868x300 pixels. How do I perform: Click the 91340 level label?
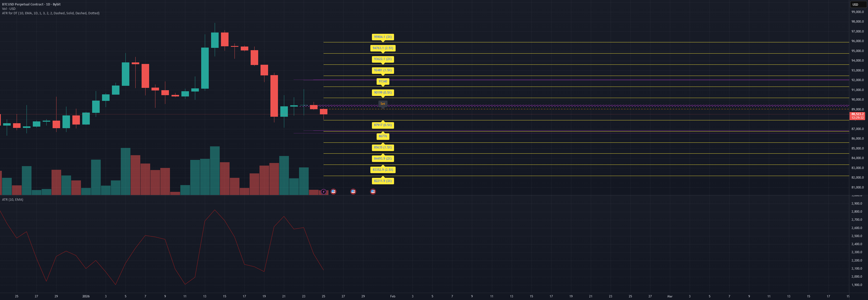[x=383, y=81]
